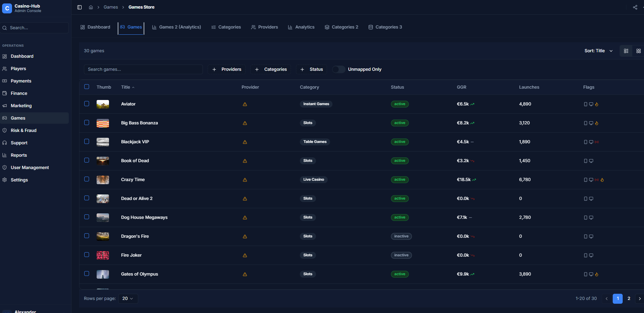Toggle the Unmapped Only switch
Screen dimensions: 644x313
click(339, 69)
